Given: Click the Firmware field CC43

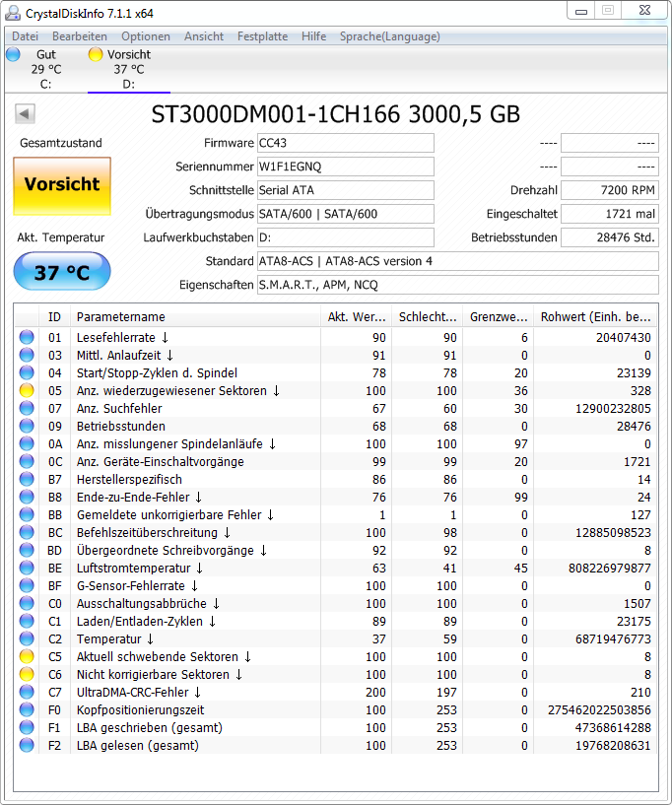Looking at the screenshot, I should 346,143.
